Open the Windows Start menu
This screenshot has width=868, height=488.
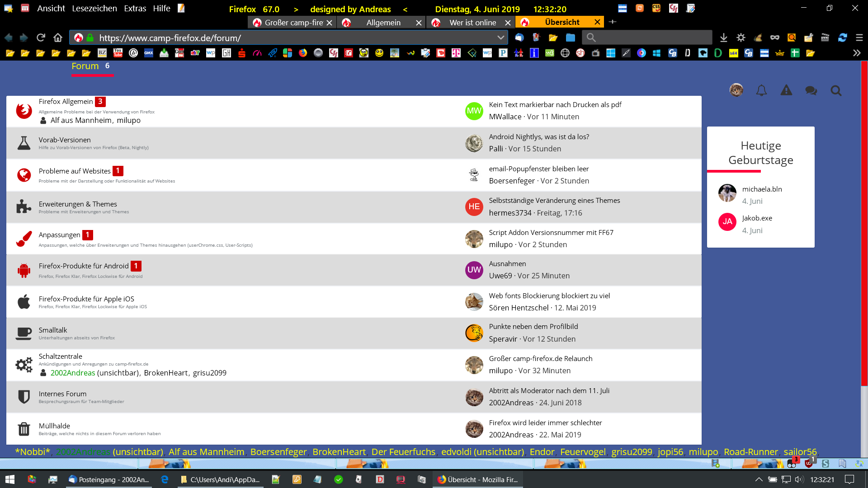(10, 479)
